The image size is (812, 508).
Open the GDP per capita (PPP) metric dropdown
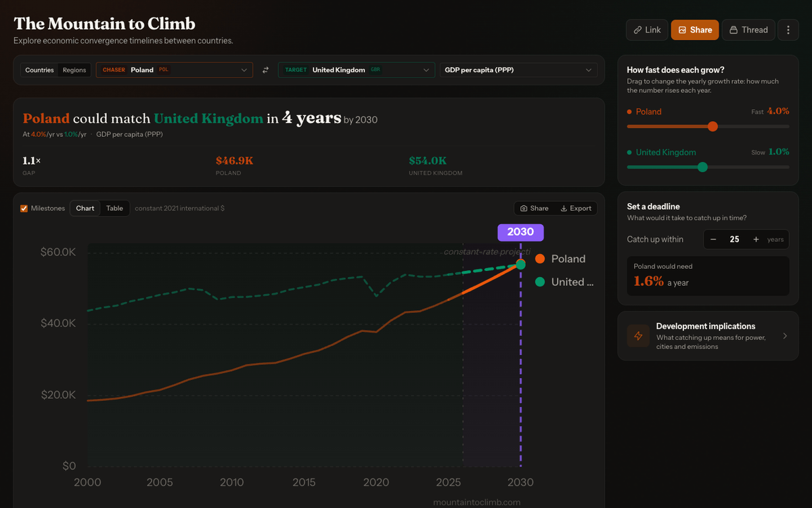518,70
